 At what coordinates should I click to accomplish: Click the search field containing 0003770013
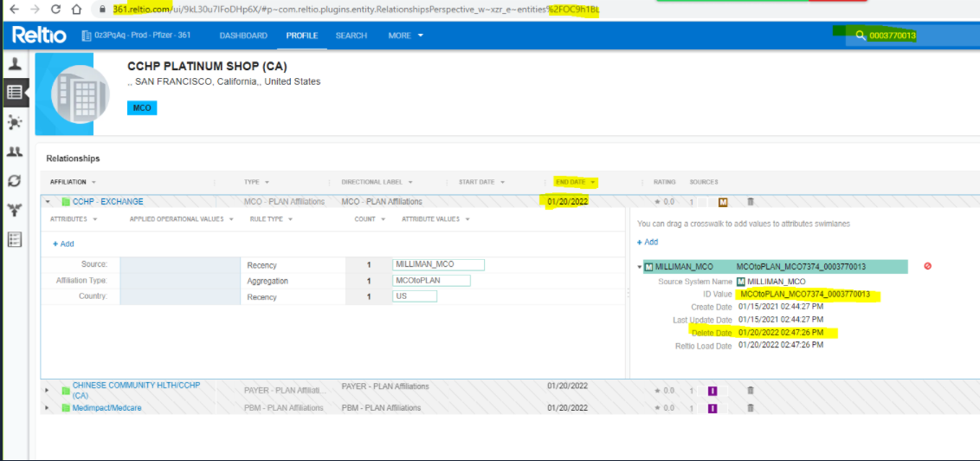coord(912,36)
